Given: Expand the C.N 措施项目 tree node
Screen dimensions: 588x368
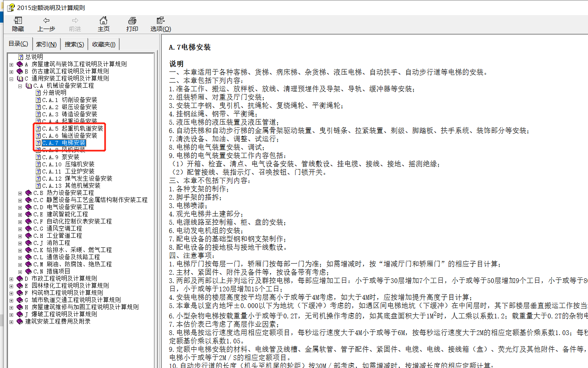Looking at the screenshot, I should coord(20,272).
